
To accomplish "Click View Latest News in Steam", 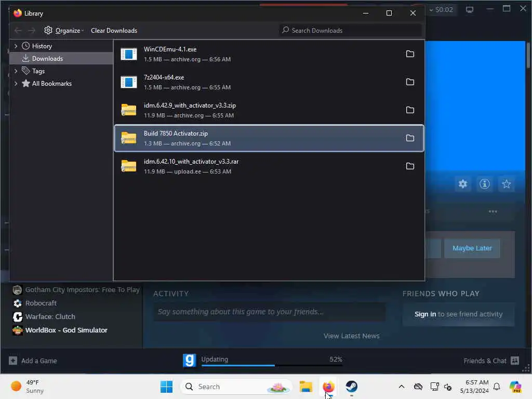I will pyautogui.click(x=352, y=336).
